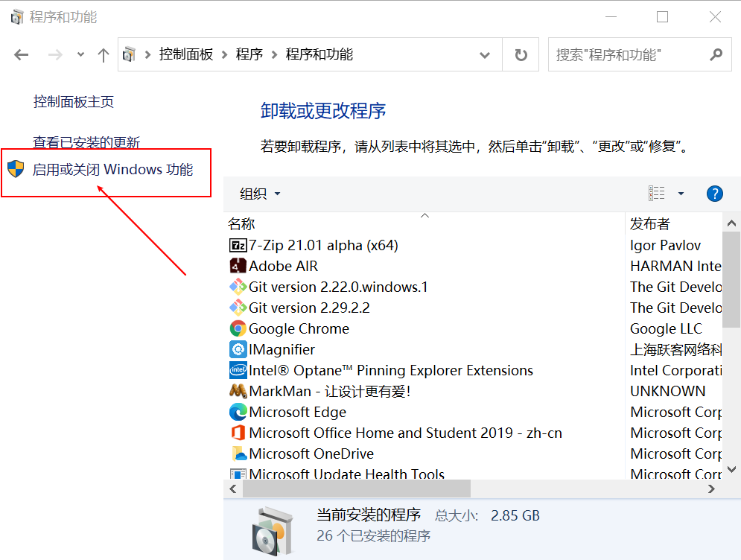Viewport: 741px width, 560px height.
Task: Click the 7-Zip program icon
Action: click(x=238, y=245)
